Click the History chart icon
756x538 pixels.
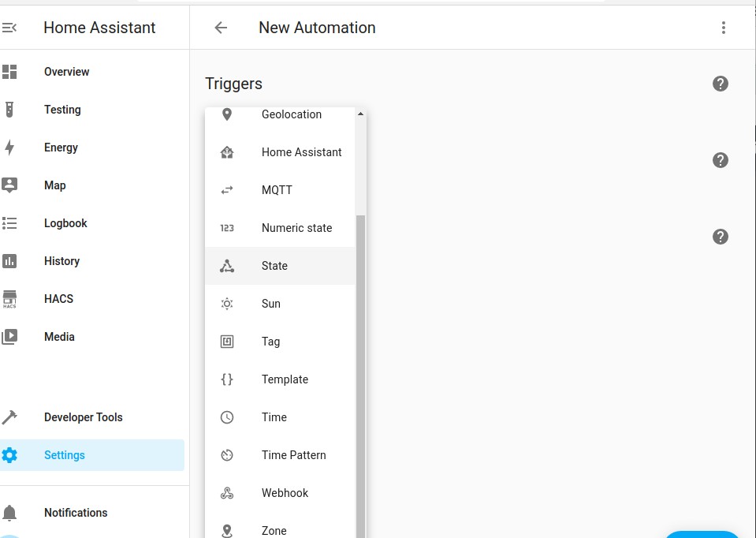point(9,261)
